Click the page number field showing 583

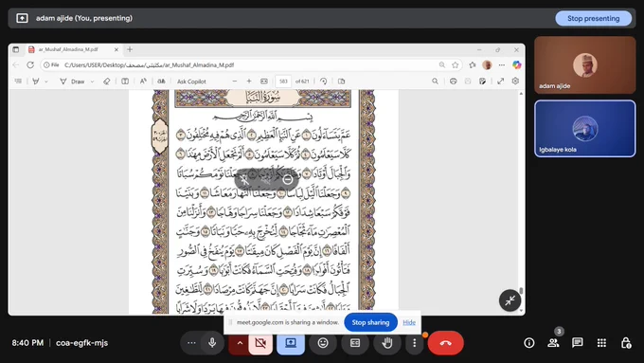point(283,82)
